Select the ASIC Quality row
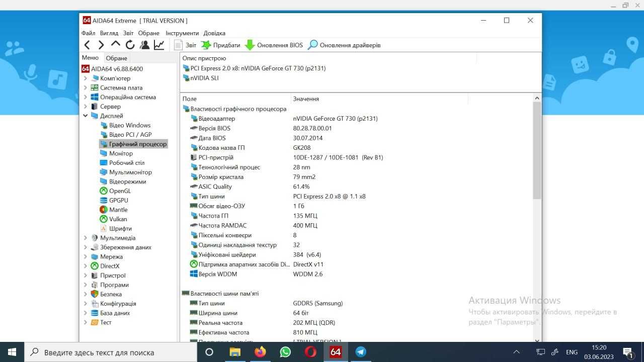The image size is (644, 362). point(357,187)
